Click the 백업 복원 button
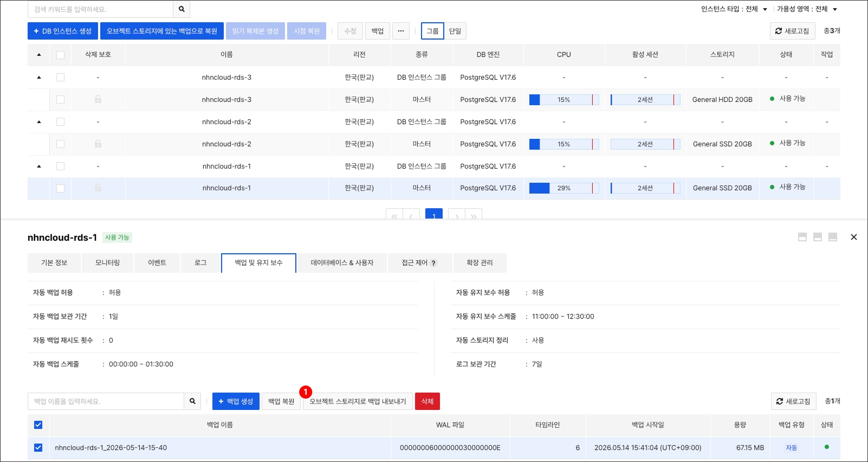 (x=281, y=401)
